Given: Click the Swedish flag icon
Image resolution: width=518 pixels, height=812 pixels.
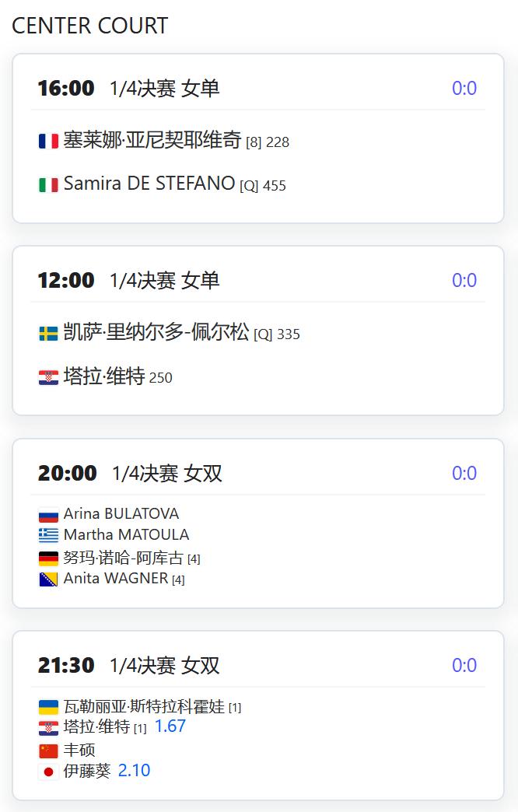Looking at the screenshot, I should click(x=49, y=334).
